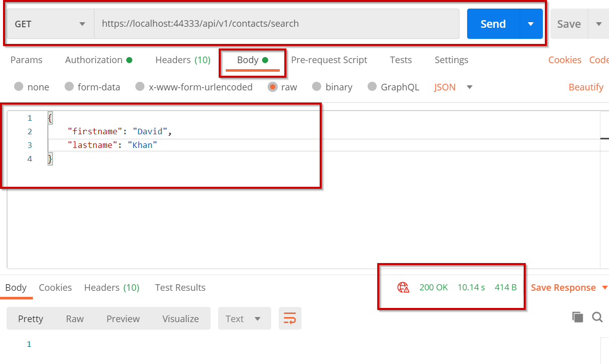Open the Settings tab
Image resolution: width=609 pixels, height=364 pixels.
[451, 60]
